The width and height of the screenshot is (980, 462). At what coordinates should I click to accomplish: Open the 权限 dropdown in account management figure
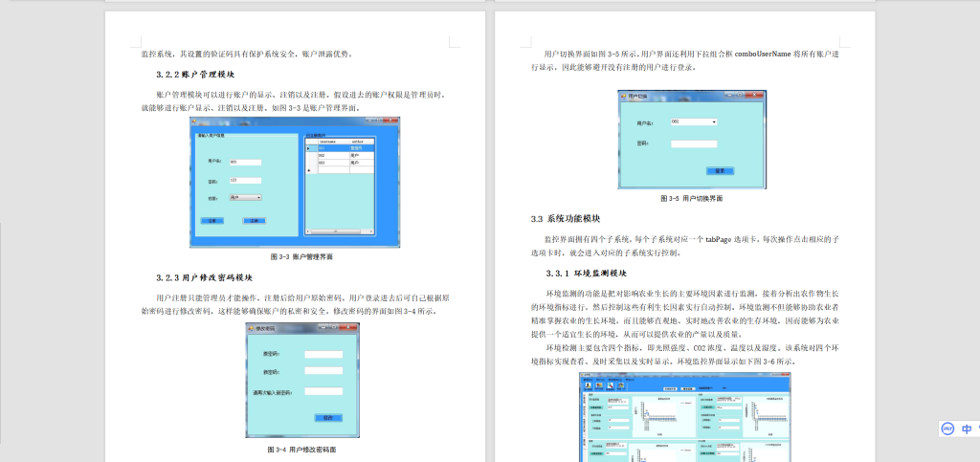point(245,198)
